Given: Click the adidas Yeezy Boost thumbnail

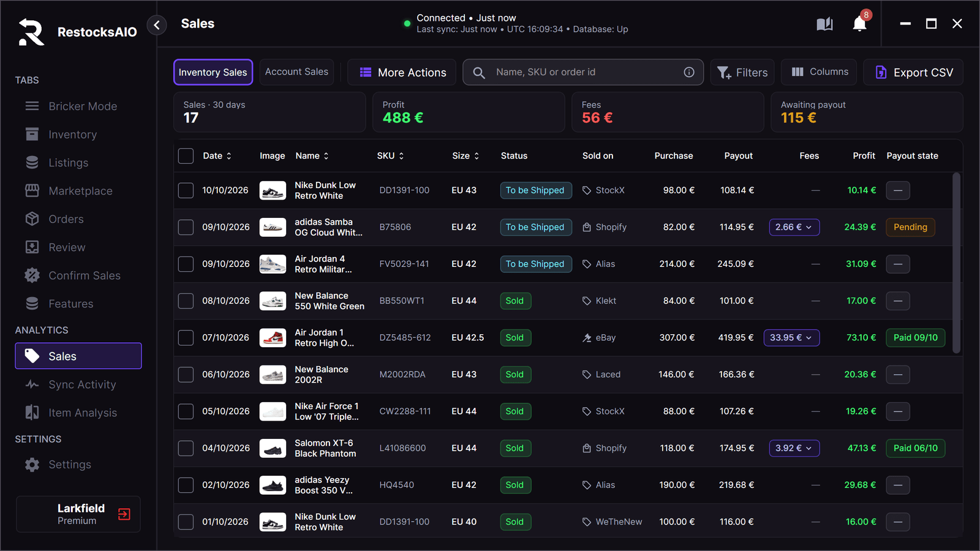Looking at the screenshot, I should click(x=273, y=485).
